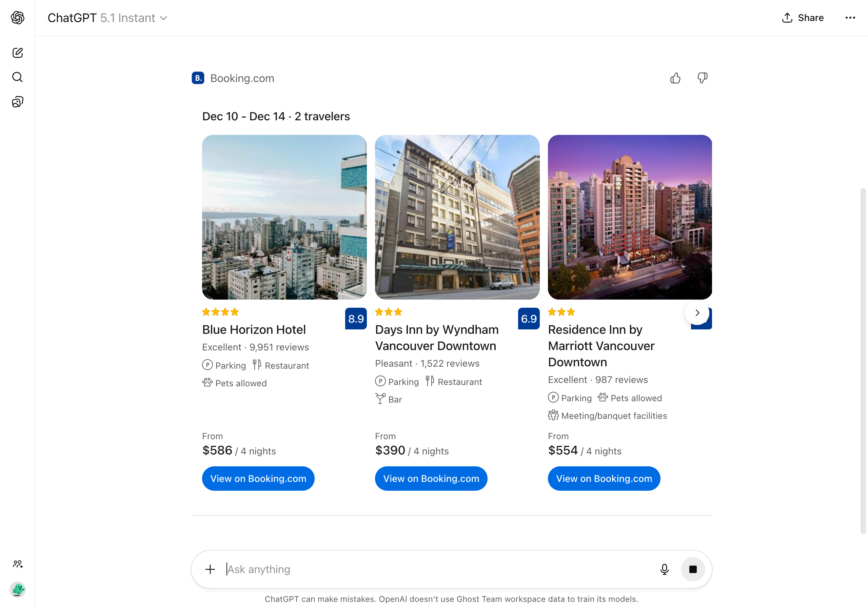Open the images library icon

[x=17, y=102]
